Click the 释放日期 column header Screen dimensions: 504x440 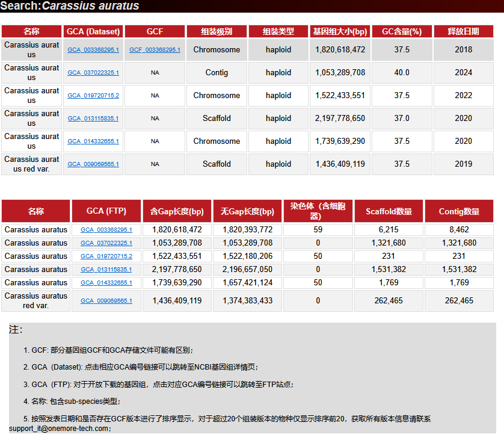pos(464,31)
